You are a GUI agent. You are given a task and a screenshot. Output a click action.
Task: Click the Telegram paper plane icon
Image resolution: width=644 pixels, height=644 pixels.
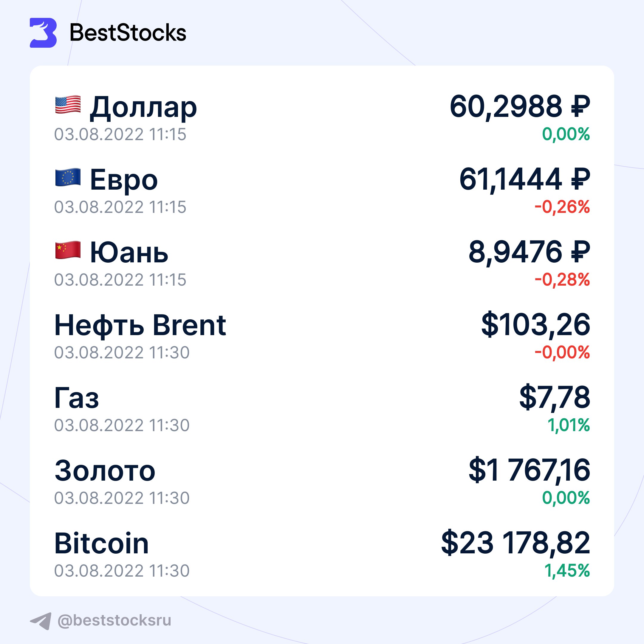tap(41, 621)
